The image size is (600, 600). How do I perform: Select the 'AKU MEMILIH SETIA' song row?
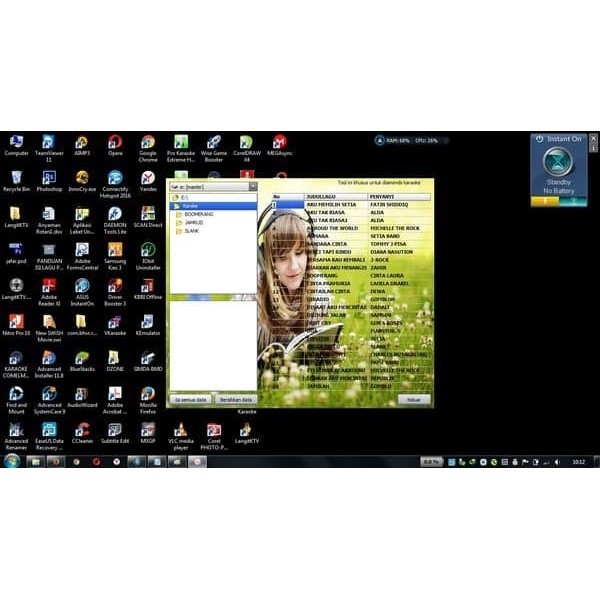pos(351,205)
